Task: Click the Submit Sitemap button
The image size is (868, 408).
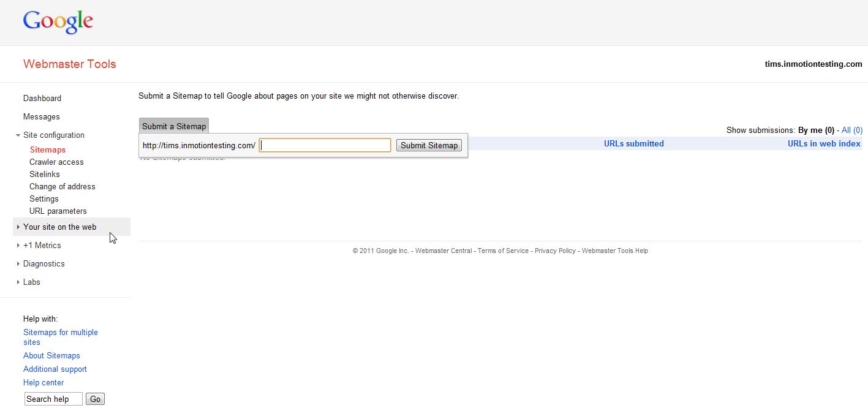Action: [429, 145]
